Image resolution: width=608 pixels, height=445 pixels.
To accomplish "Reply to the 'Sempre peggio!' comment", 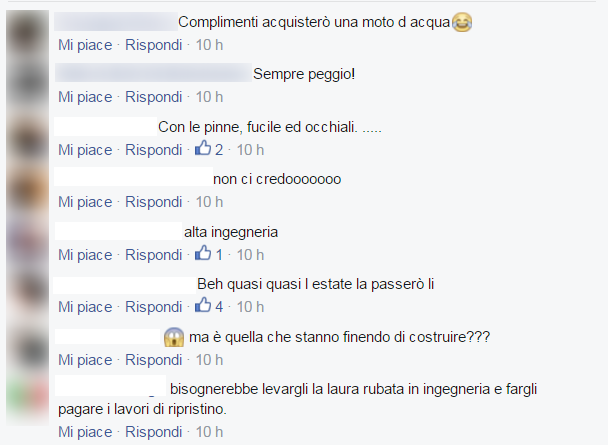I will (154, 97).
